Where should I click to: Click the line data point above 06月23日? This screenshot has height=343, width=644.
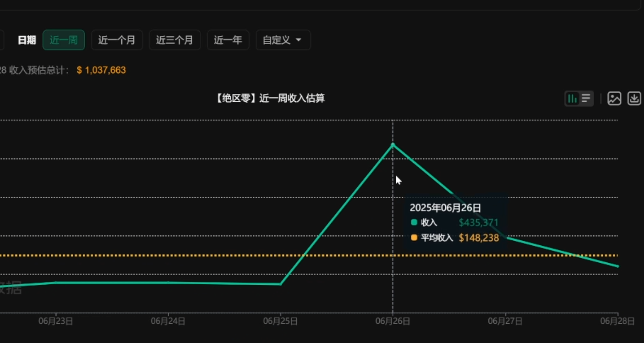[x=56, y=282]
